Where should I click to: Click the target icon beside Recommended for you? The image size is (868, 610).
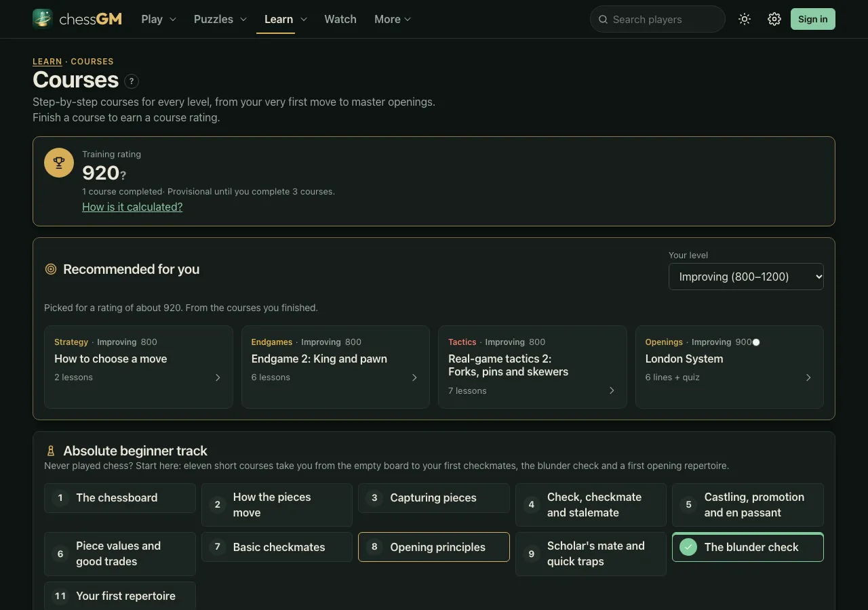(x=50, y=269)
